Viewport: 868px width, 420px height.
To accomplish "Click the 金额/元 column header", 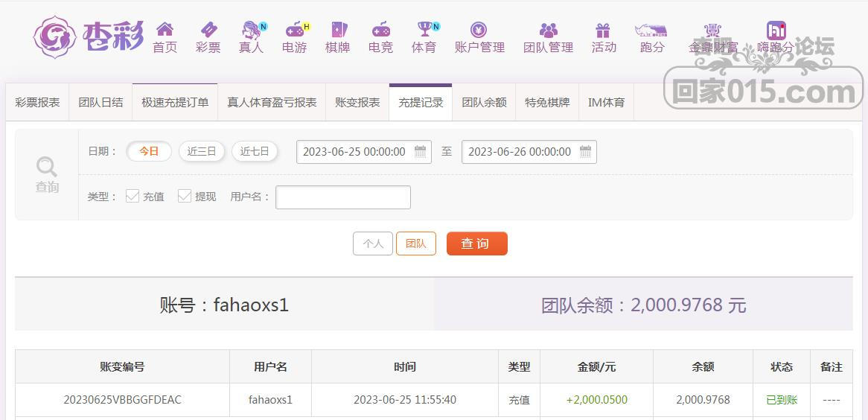I will tap(597, 367).
